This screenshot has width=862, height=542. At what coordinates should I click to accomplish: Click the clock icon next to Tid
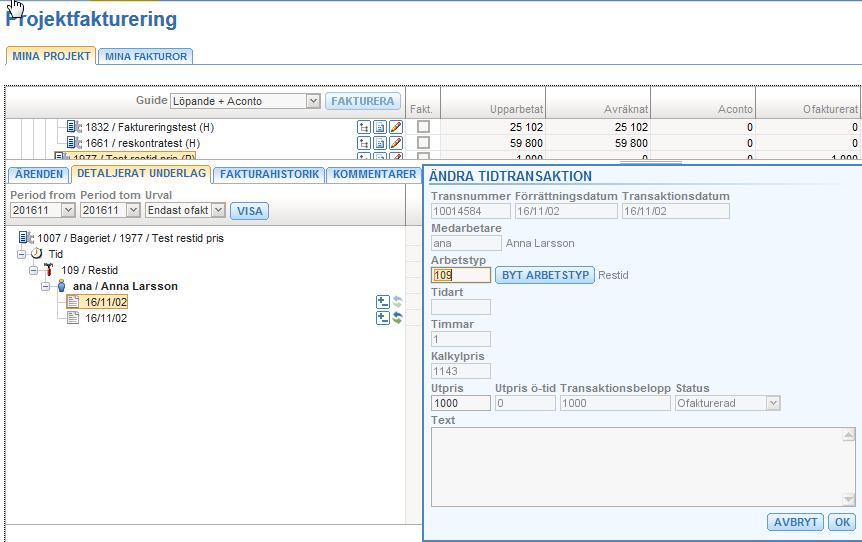pos(37,253)
